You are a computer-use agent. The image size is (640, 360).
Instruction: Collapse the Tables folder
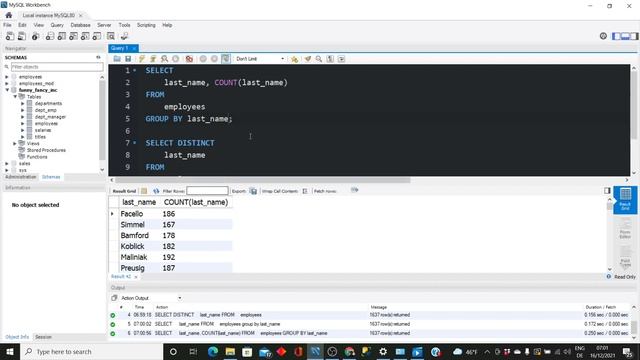[15, 97]
